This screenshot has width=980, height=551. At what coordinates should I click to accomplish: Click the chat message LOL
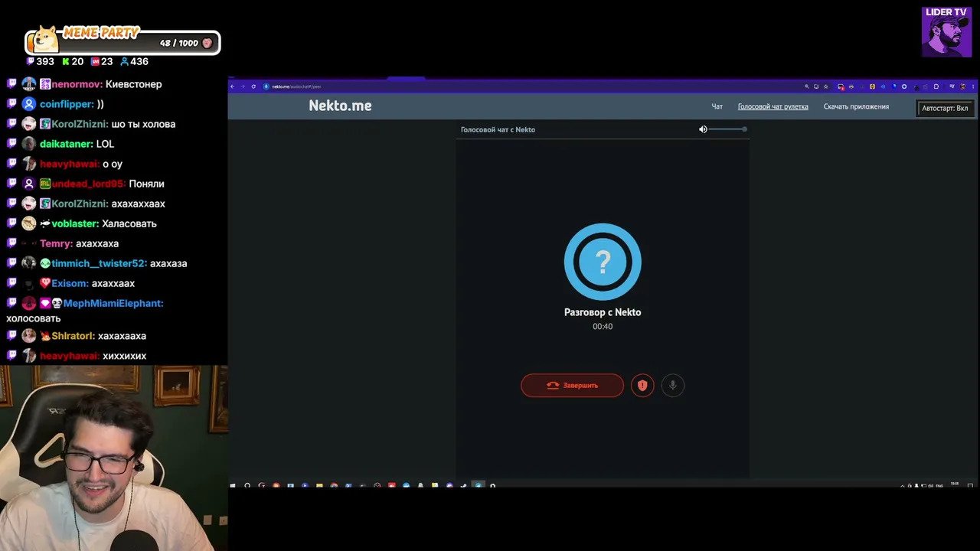tap(105, 144)
